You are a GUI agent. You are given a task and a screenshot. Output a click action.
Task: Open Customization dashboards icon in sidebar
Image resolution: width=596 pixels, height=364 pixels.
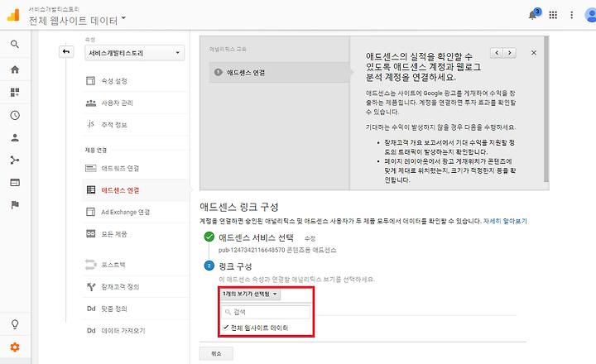[15, 93]
